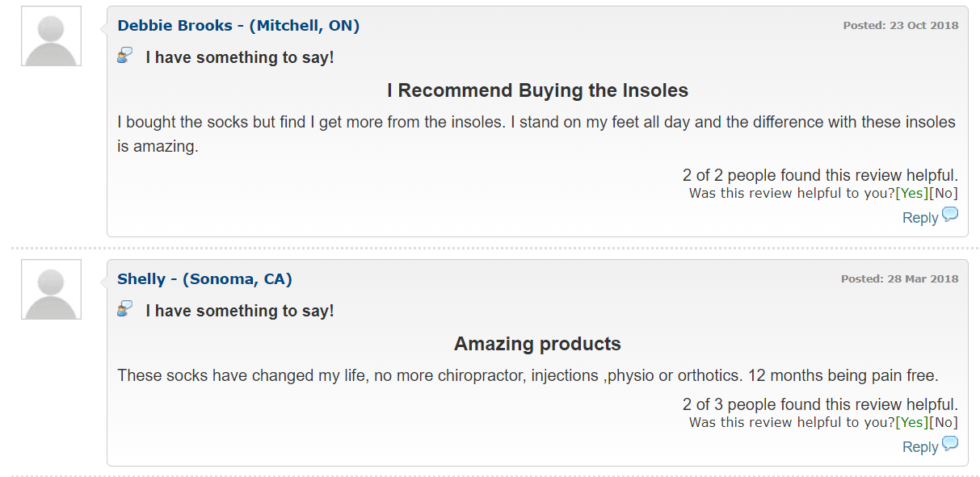Click the speech bubble icon beside Reply in Shelly's review
This screenshot has width=980, height=477.
point(950,444)
